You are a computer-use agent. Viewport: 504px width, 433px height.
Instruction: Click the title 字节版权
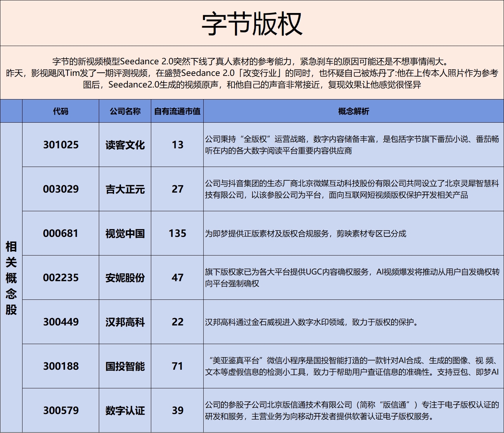(x=252, y=24)
